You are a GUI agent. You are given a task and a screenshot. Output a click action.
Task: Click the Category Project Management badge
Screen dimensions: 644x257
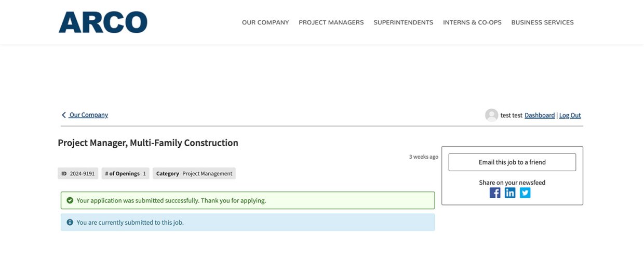tap(194, 174)
